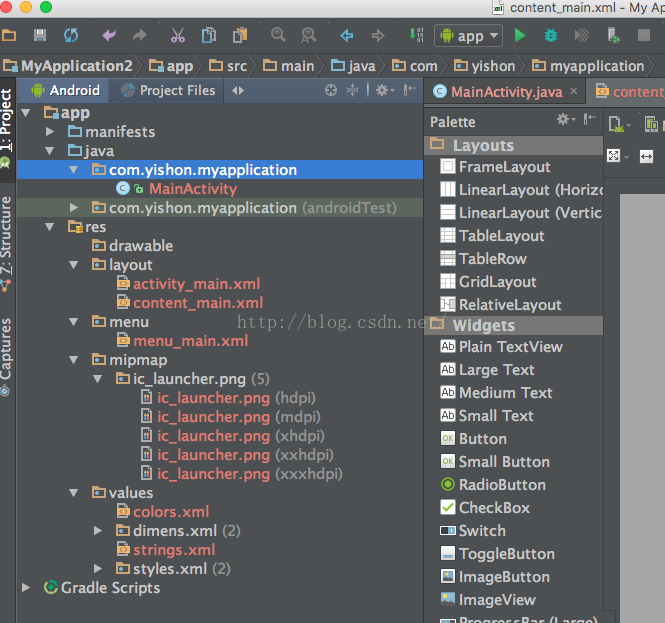Viewport: 665px width, 623px height.
Task: Collapse the layout folder
Action: click(73, 265)
